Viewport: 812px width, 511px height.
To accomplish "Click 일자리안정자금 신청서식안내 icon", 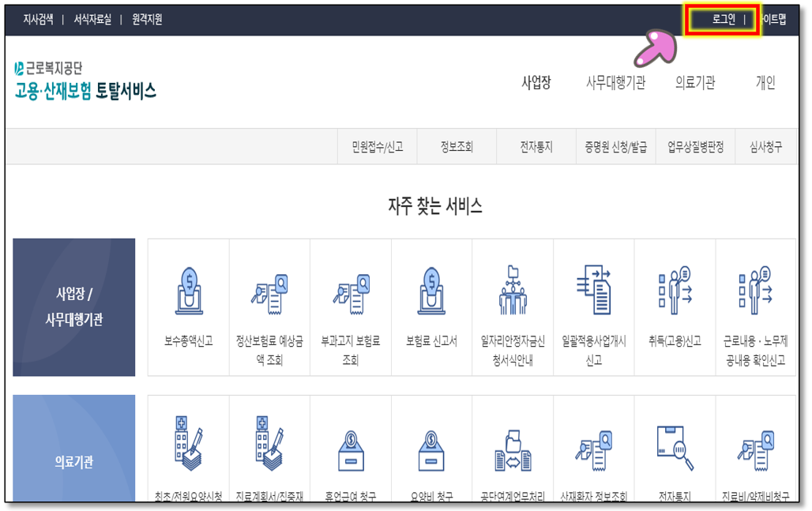I will tap(512, 291).
